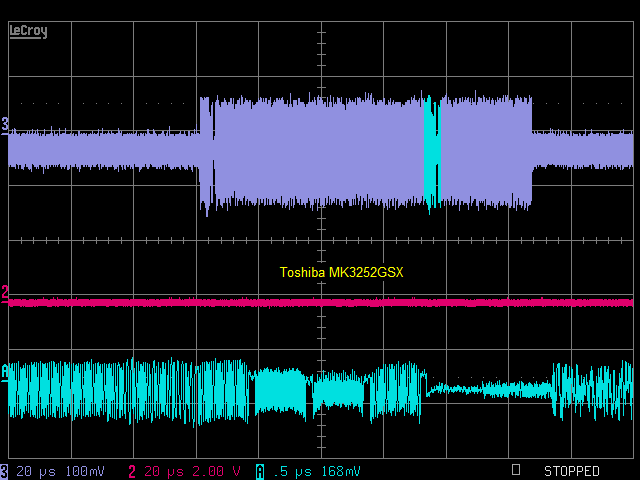The image size is (640, 480).
Task: Select channel 2 badge in bottom readout
Action: tap(132, 471)
